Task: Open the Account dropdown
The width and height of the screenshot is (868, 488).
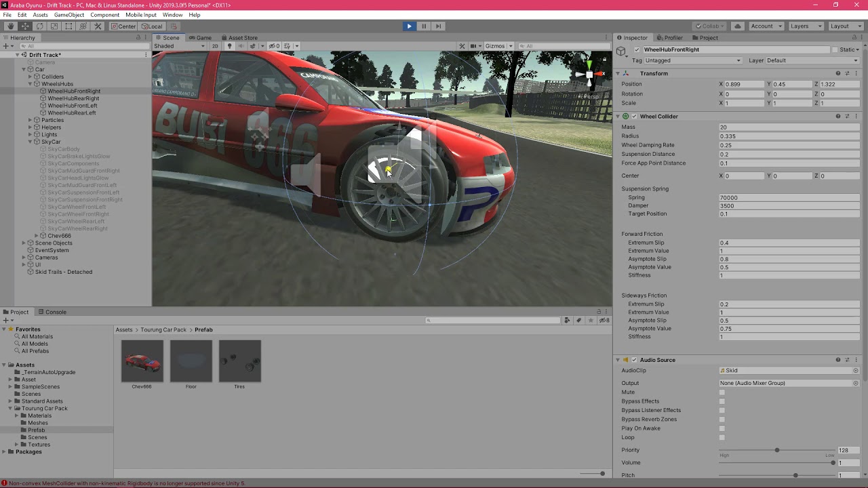Action: 766,26
